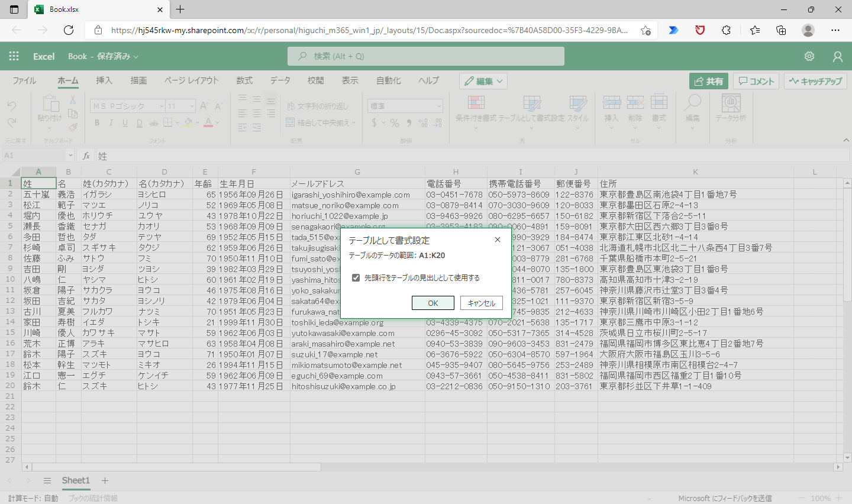
Task: Click the キャッチアップ button
Action: coord(815,81)
